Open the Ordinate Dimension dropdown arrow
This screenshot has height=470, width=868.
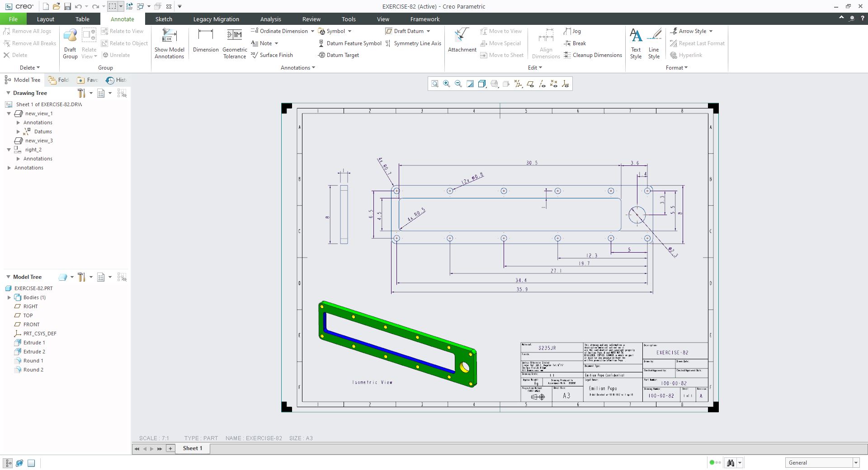click(x=312, y=31)
